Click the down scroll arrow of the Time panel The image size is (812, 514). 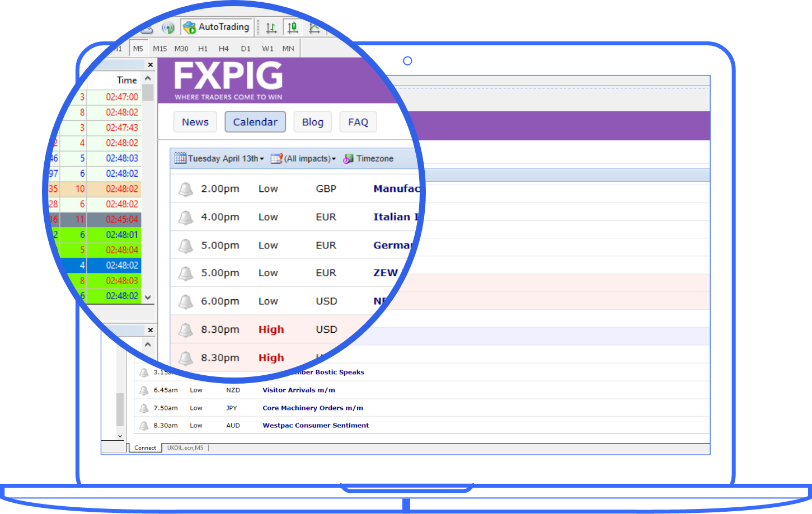coord(147,298)
